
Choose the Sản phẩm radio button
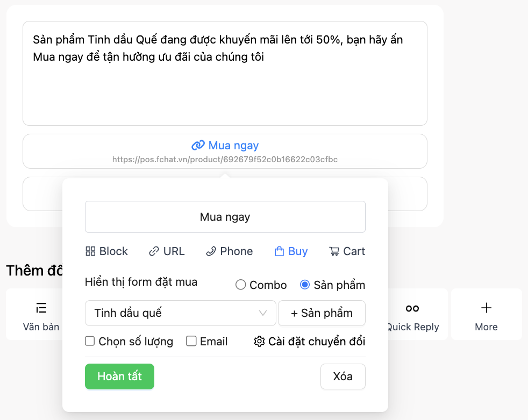pos(305,285)
